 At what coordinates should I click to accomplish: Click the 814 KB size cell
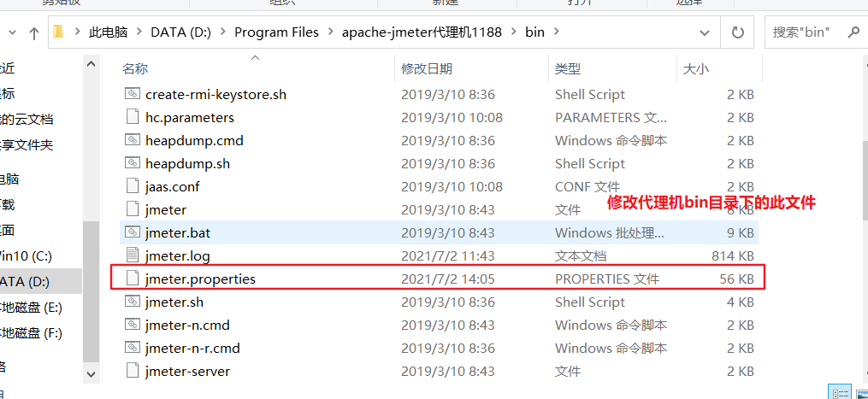click(733, 256)
